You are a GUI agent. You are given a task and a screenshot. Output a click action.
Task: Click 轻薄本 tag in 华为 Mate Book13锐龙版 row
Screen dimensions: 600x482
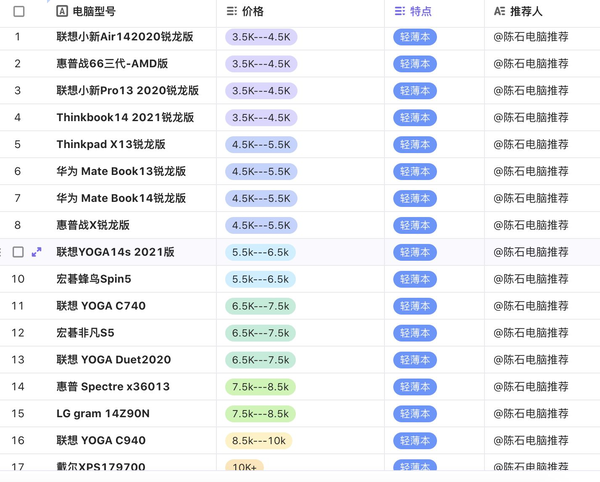click(415, 171)
